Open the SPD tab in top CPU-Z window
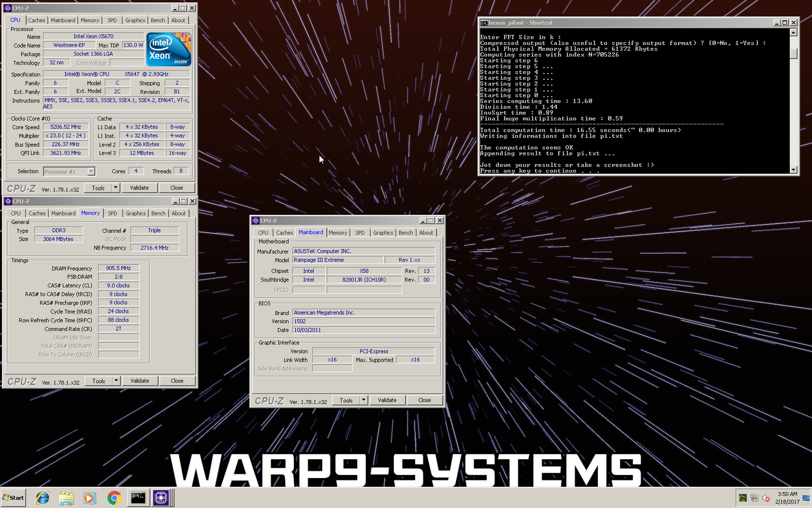Image resolution: width=812 pixels, height=508 pixels. (x=112, y=20)
